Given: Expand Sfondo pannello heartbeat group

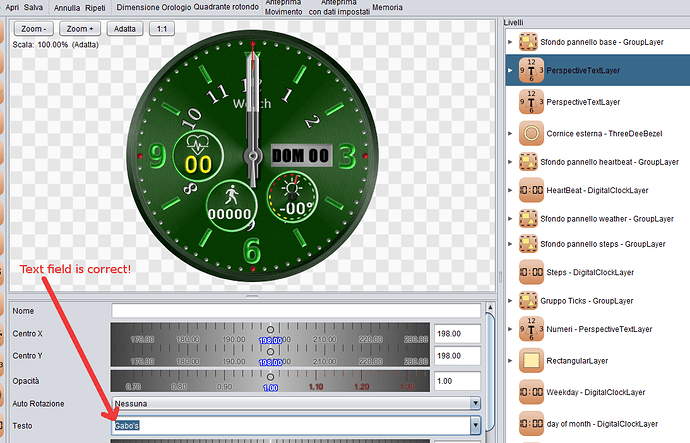Looking at the screenshot, I should [510, 162].
